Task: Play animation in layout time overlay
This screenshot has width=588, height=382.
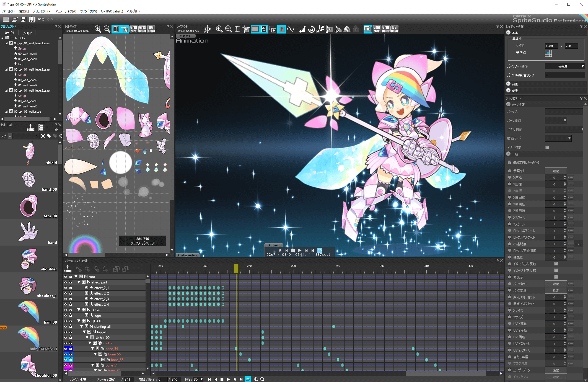Action: 300,250
